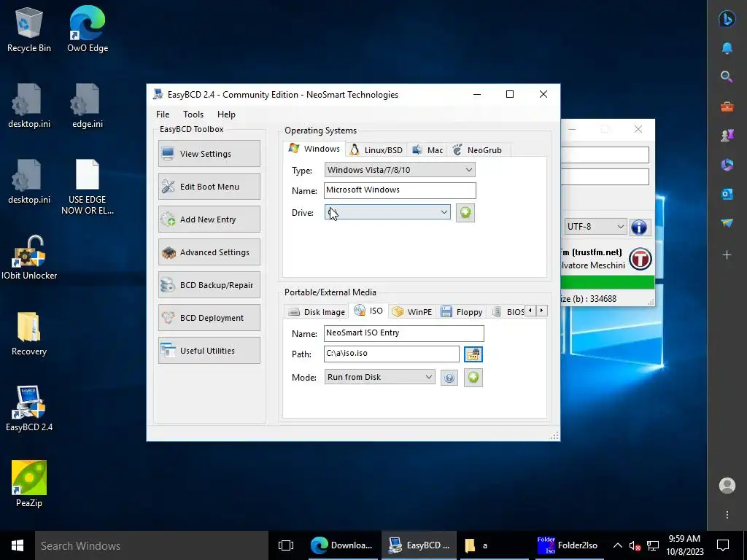
Task: Click green add entry button next to Mode
Action: (473, 378)
